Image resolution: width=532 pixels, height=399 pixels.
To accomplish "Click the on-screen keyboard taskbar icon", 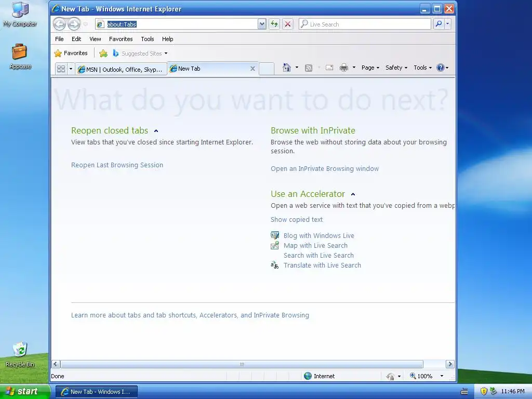I will click(464, 392).
